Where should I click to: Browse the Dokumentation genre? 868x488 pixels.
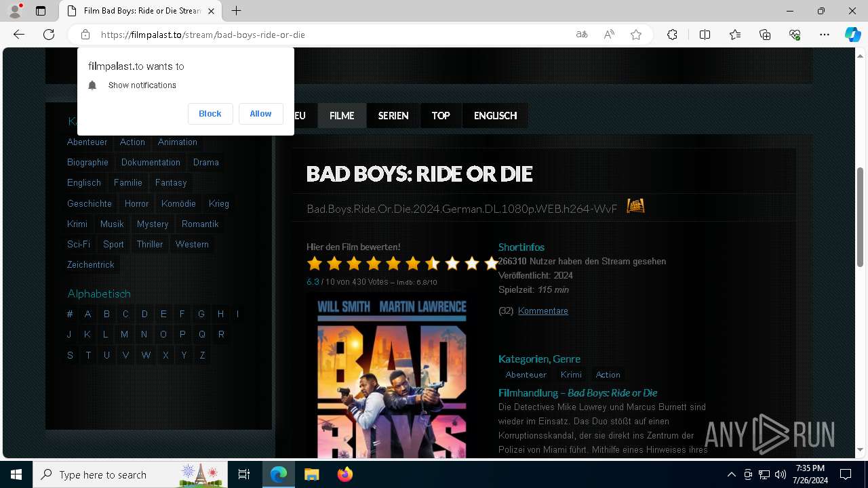[x=151, y=163]
